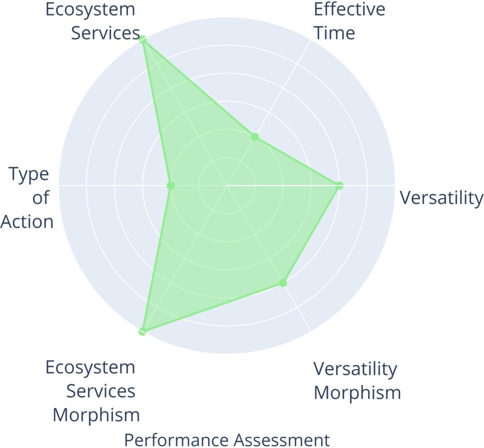Click the Effective Time data point marker
The height and width of the screenshot is (448, 484).
click(x=255, y=138)
